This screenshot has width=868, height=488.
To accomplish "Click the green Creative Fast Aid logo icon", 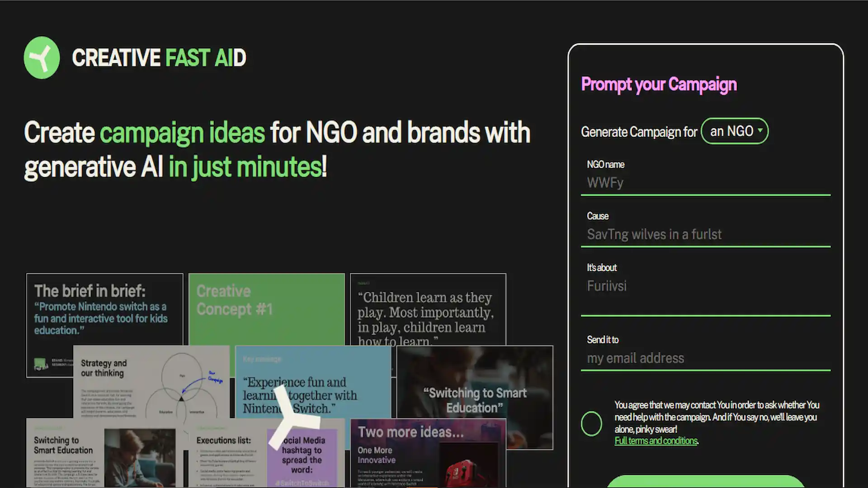I will (x=42, y=58).
